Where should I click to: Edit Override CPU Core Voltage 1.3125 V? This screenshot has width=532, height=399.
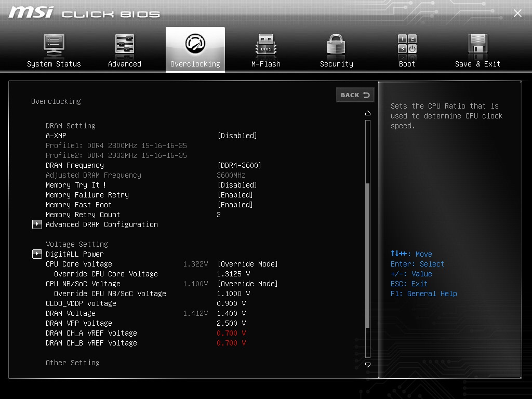[233, 274]
